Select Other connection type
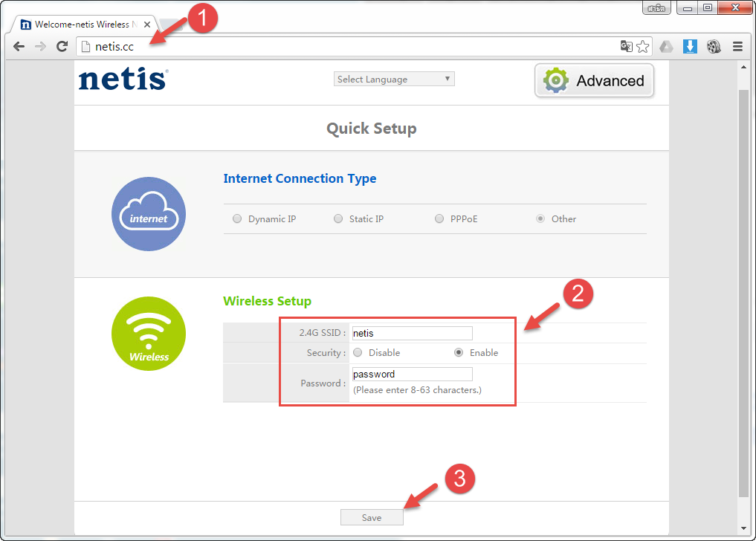 coord(540,219)
